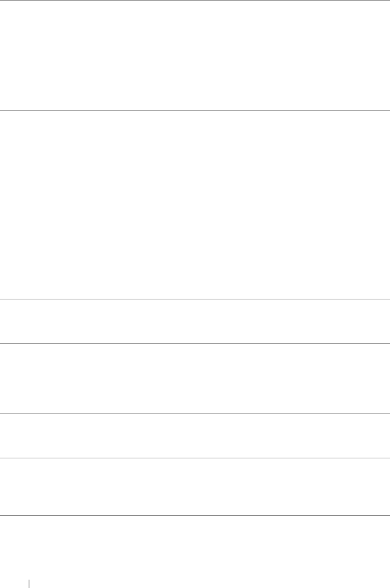The image size is (390, 588).
Task: Click the left end of the bottom divider line
Action: [x=3, y=515]
